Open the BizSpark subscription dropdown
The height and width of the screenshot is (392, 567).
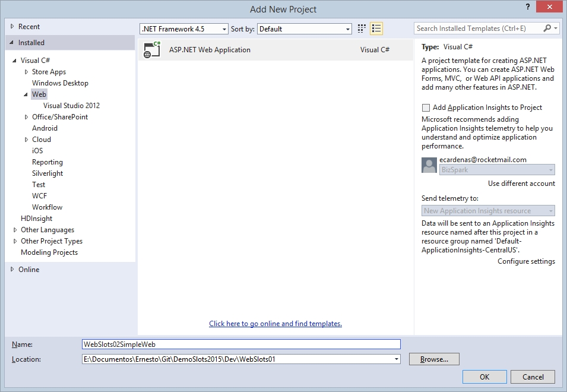[x=497, y=170]
